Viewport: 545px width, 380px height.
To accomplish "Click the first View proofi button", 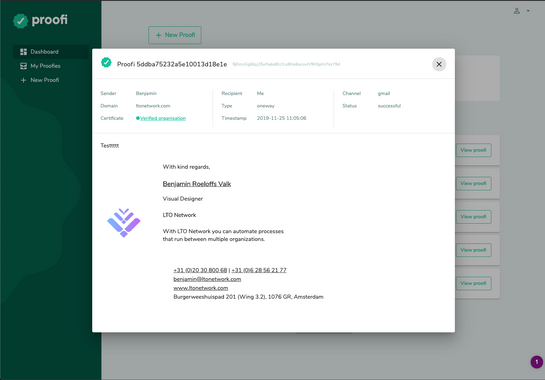I will 473,150.
